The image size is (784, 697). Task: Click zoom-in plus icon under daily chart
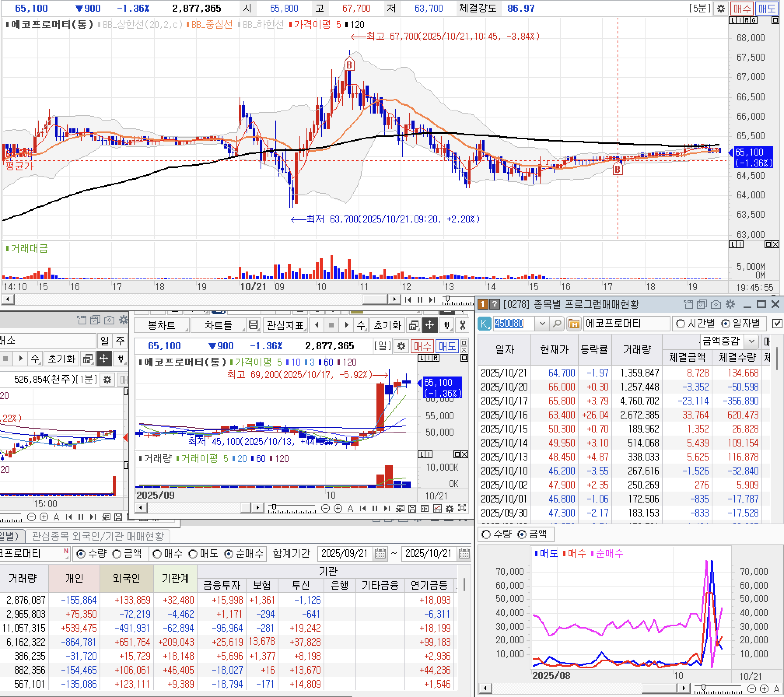(338, 508)
